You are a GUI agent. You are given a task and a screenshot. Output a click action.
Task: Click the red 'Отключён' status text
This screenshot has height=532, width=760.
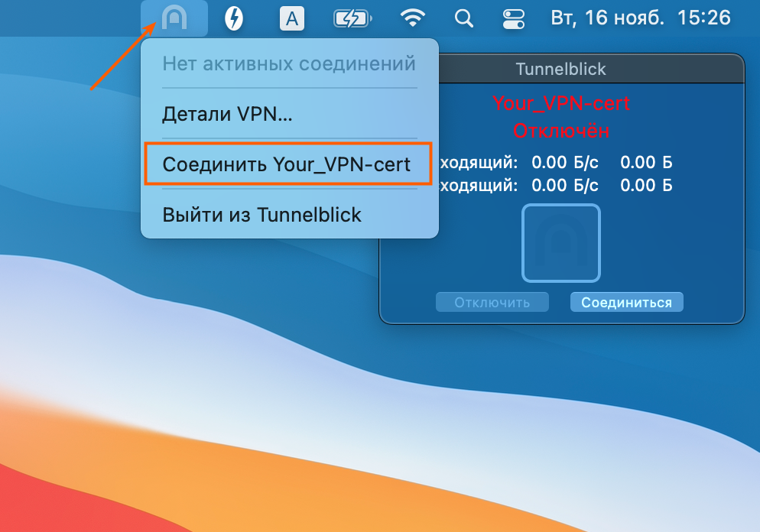[560, 131]
